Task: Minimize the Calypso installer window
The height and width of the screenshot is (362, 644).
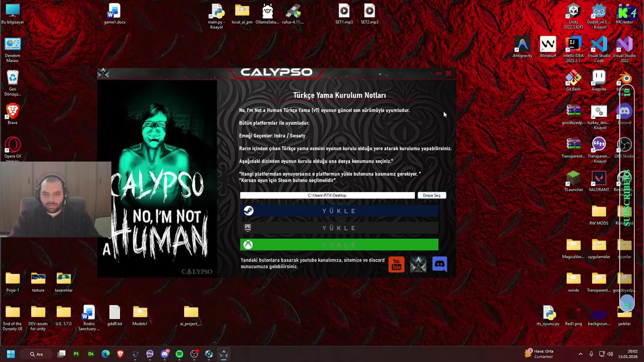Action: pyautogui.click(x=439, y=73)
